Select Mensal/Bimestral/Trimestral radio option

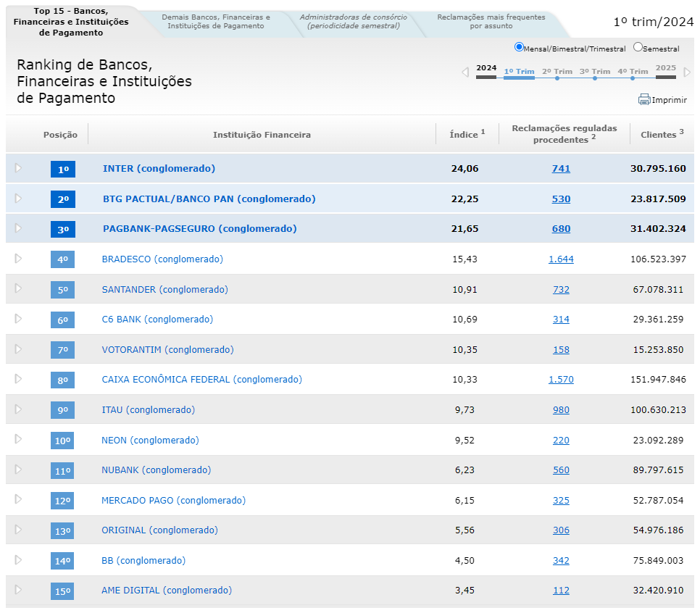pos(519,47)
